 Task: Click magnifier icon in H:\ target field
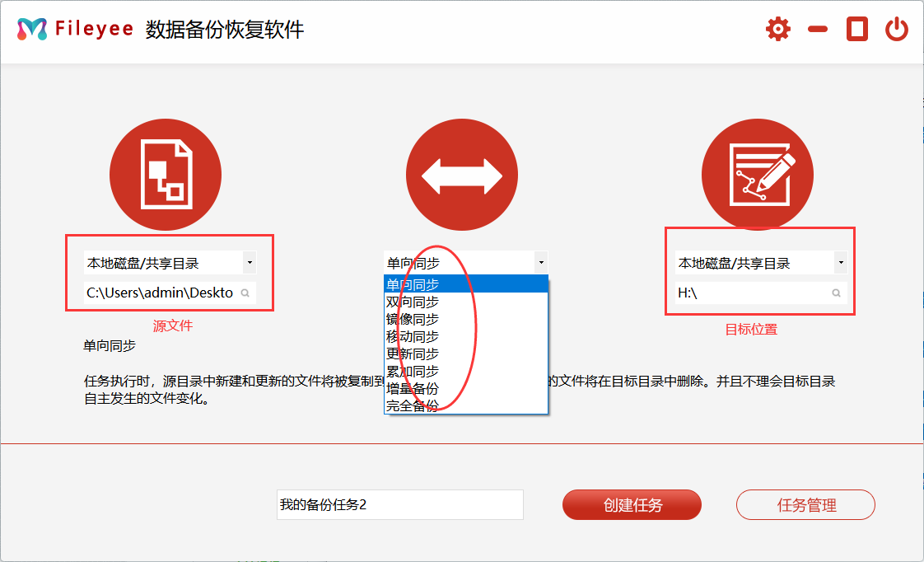tap(836, 293)
